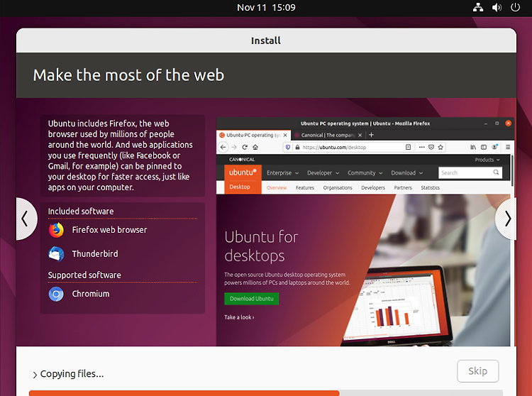Click the tracking protection shield icon
The image size is (532, 396).
tap(288, 148)
